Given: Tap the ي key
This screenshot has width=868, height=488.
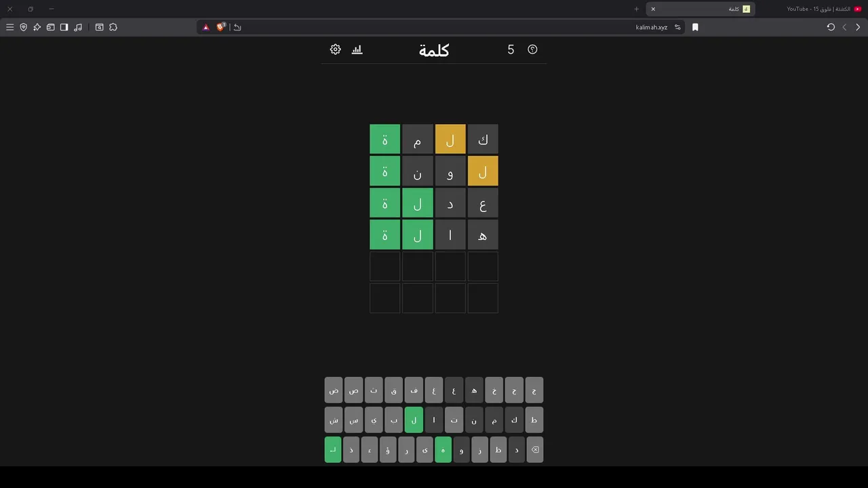Looking at the screenshot, I should coord(374,420).
